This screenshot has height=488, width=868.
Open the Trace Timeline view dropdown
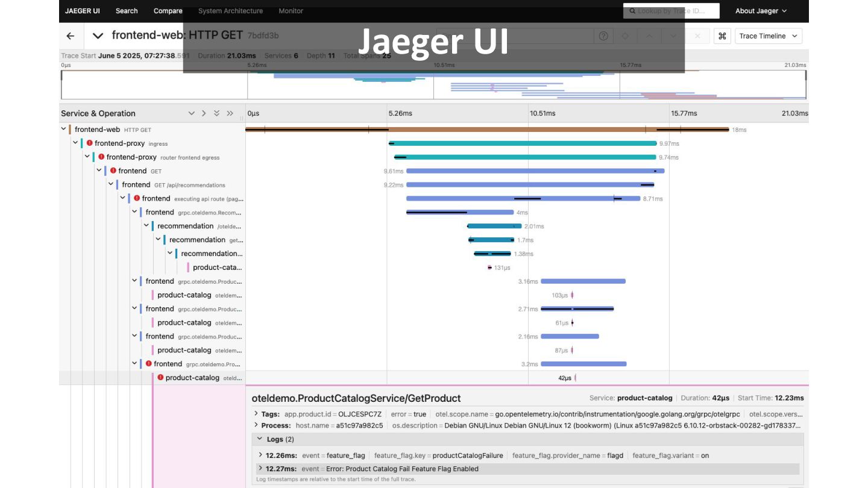pos(769,36)
